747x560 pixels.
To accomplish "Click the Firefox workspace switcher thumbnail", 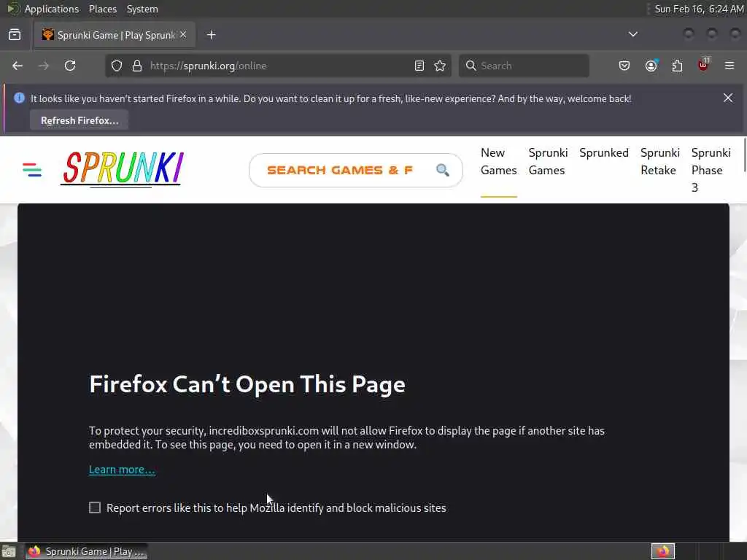I will point(662,551).
